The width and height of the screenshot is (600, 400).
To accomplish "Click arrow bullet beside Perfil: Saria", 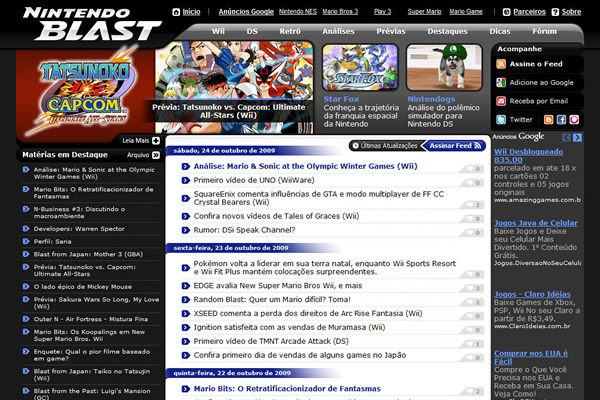I will (26, 241).
